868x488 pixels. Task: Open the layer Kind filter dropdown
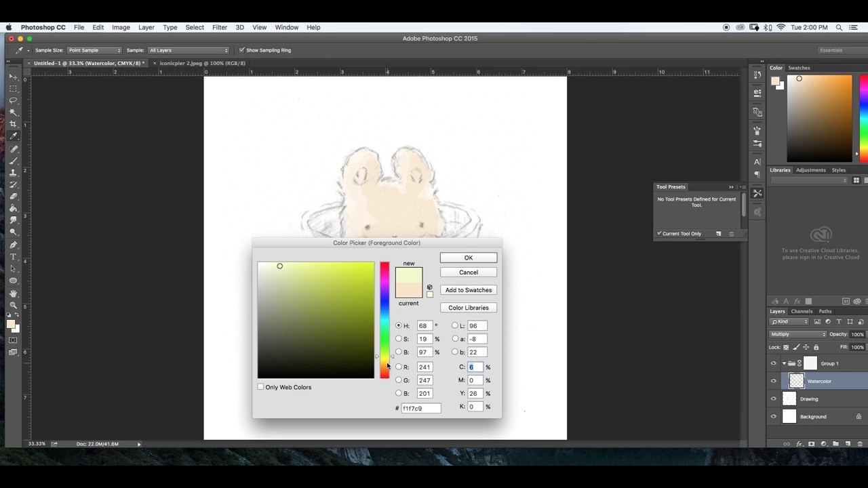(789, 321)
